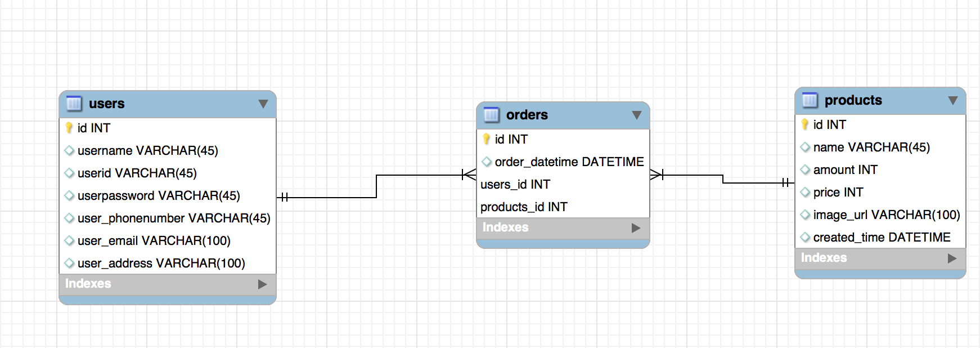The height and width of the screenshot is (348, 980).
Task: Click the diamond icon beside userid
Action: pos(69,173)
